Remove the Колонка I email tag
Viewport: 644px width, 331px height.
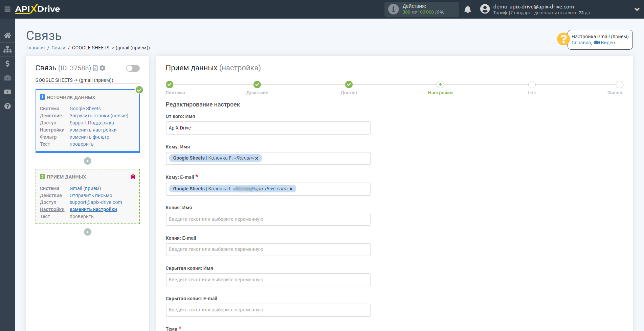coord(291,189)
